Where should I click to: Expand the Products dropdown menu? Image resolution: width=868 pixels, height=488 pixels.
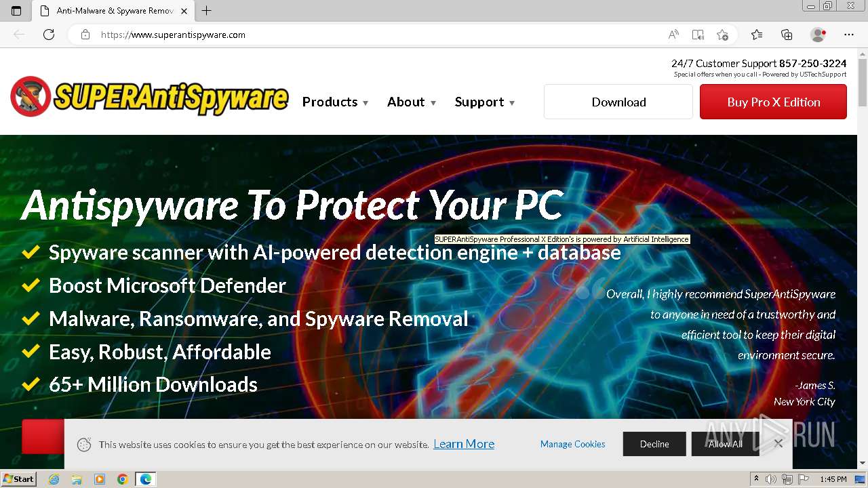pyautogui.click(x=336, y=102)
